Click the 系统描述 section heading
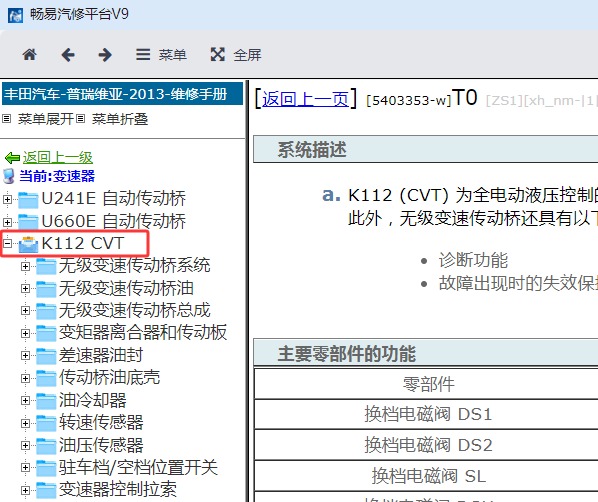The width and height of the screenshot is (598, 502). [312, 150]
